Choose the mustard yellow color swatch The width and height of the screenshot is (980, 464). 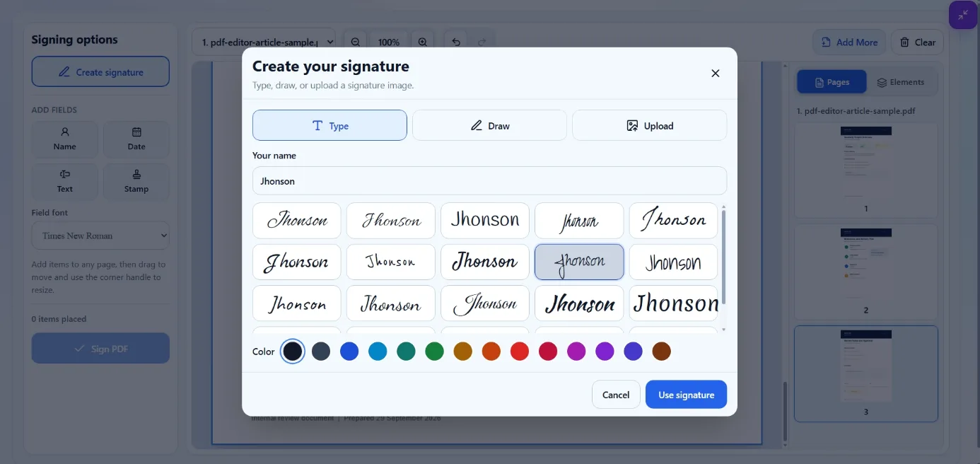coord(462,352)
